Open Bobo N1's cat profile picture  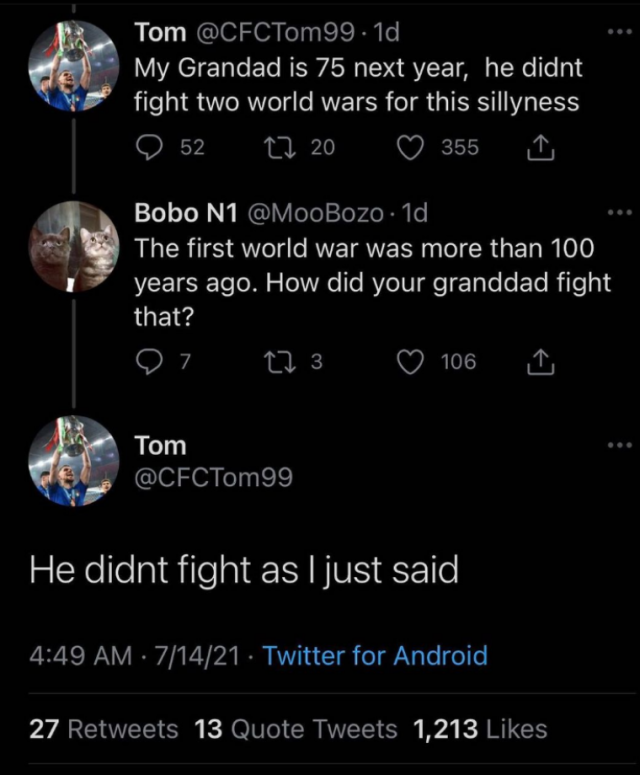(x=70, y=246)
